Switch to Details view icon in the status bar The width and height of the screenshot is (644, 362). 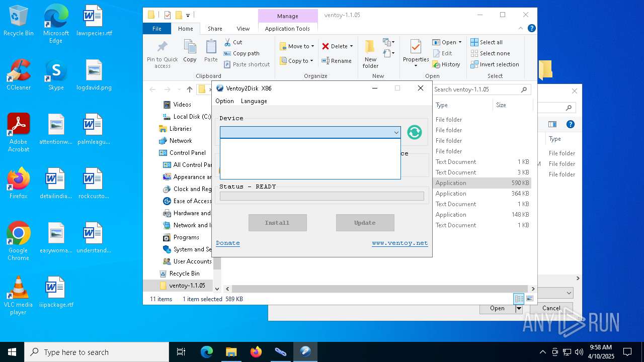518,299
